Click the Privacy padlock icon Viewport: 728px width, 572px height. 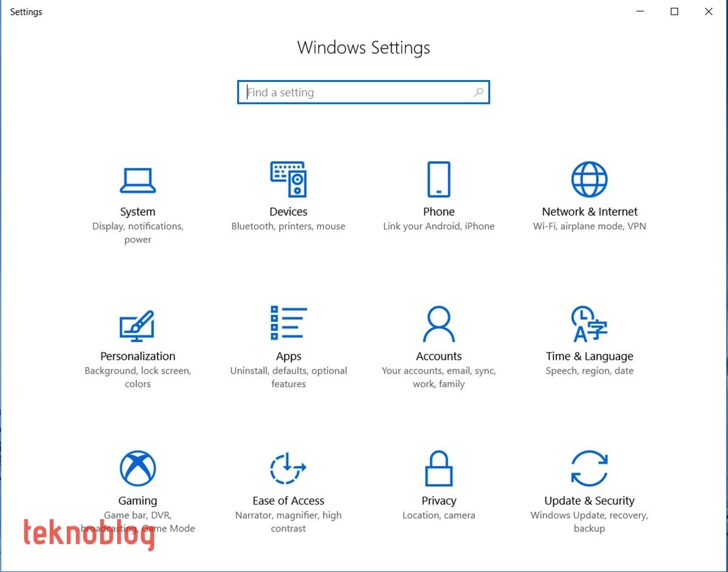tap(439, 468)
